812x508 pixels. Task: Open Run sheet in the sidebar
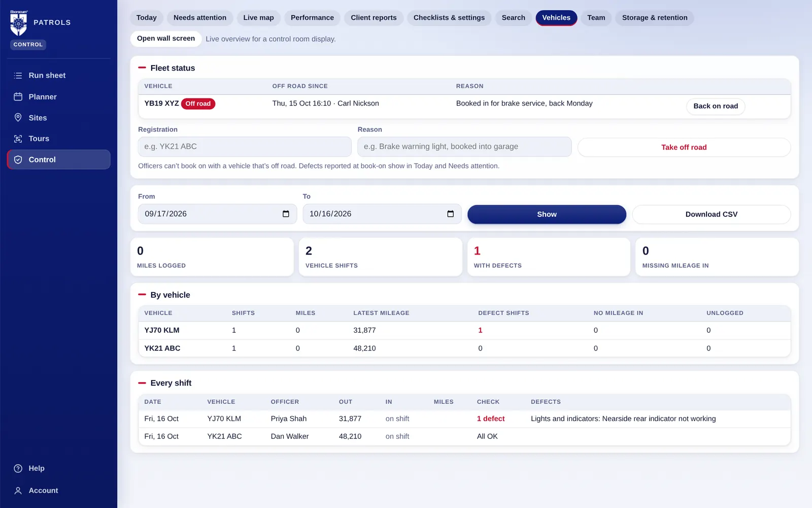coord(58,76)
